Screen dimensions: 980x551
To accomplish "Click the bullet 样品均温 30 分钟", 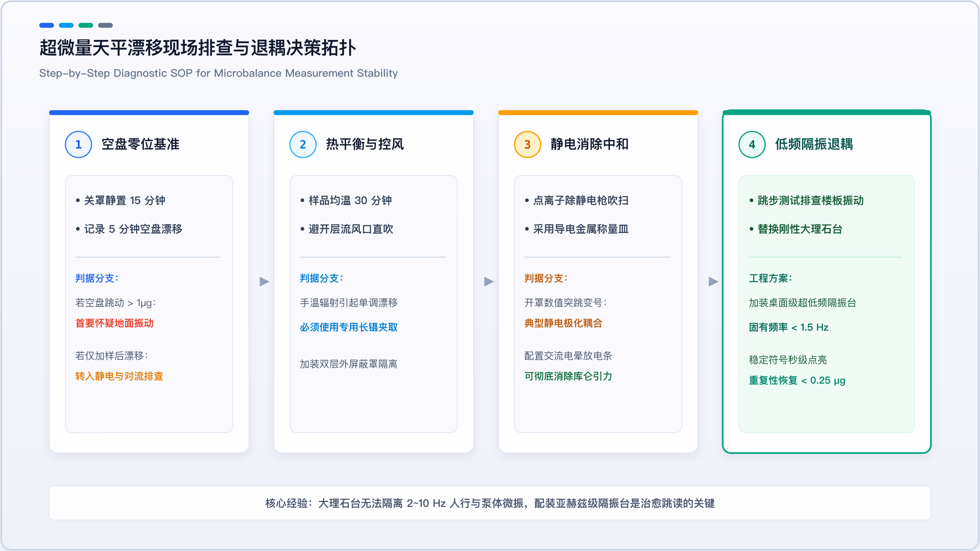I will click(346, 200).
